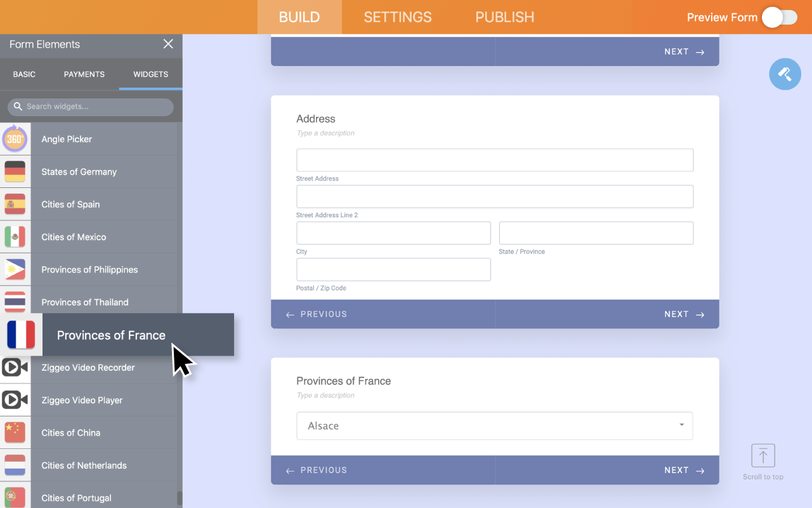Open the PUBLISH tab
This screenshot has width=812, height=508.
tap(504, 17)
